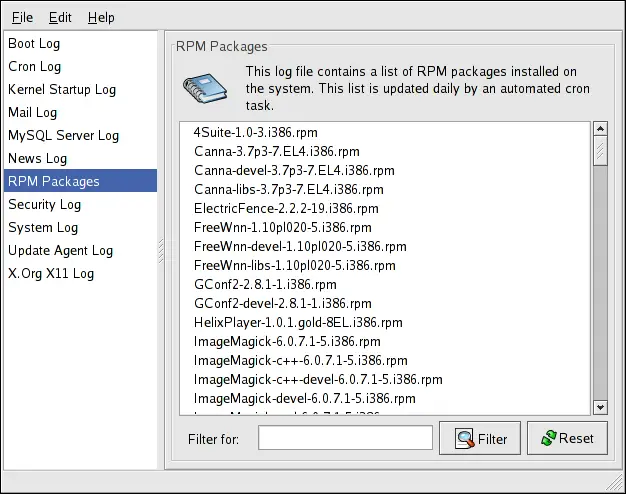This screenshot has height=494, width=626.
Task: Open the Edit menu
Action: (60, 17)
